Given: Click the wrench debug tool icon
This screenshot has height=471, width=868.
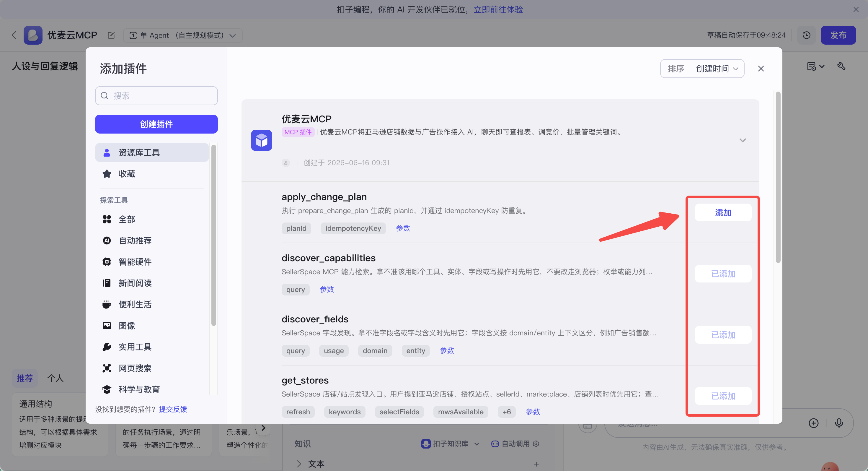Looking at the screenshot, I should [x=841, y=66].
